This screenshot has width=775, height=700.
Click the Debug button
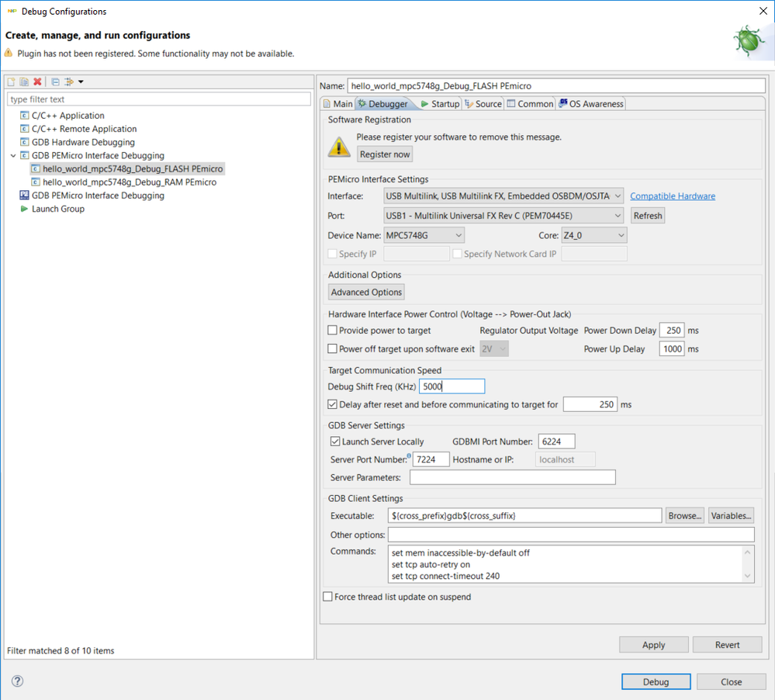(x=656, y=681)
